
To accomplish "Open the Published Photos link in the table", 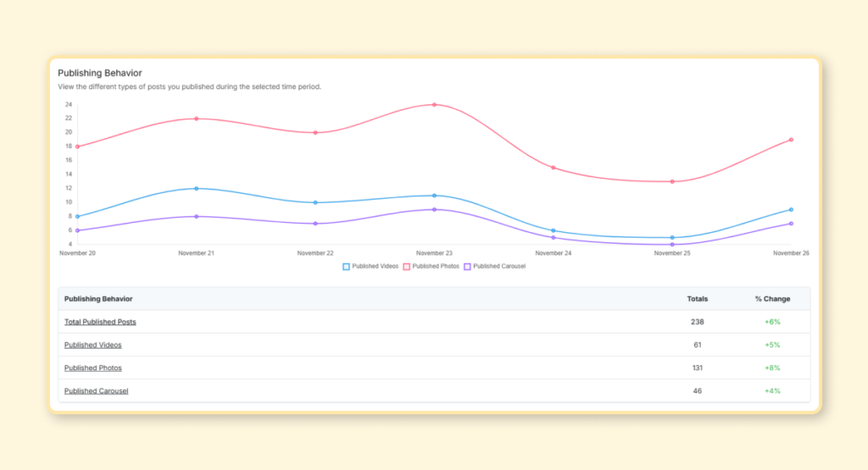I will point(92,368).
